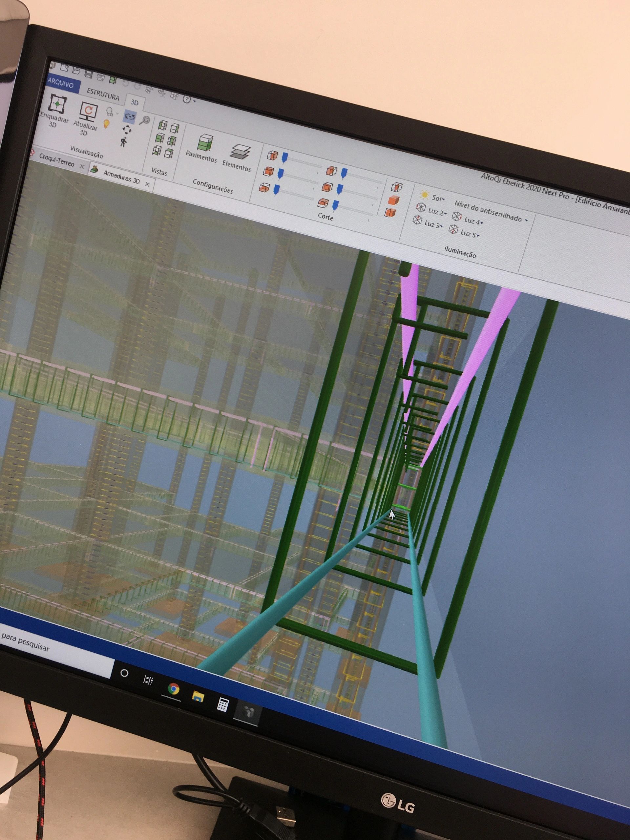
Task: Activate the walking person navigation mode
Action: click(x=124, y=142)
